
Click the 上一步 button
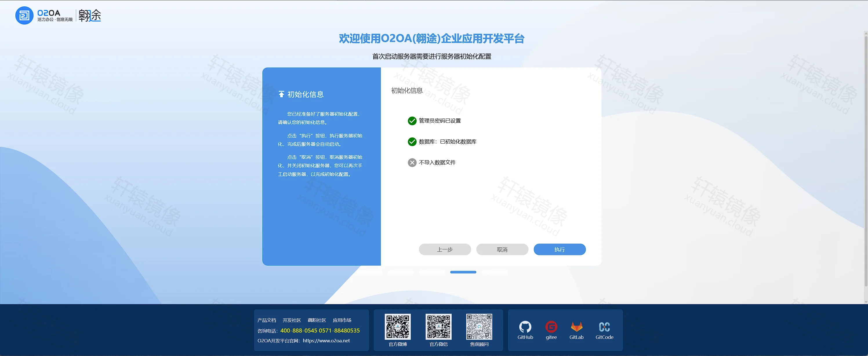click(445, 250)
